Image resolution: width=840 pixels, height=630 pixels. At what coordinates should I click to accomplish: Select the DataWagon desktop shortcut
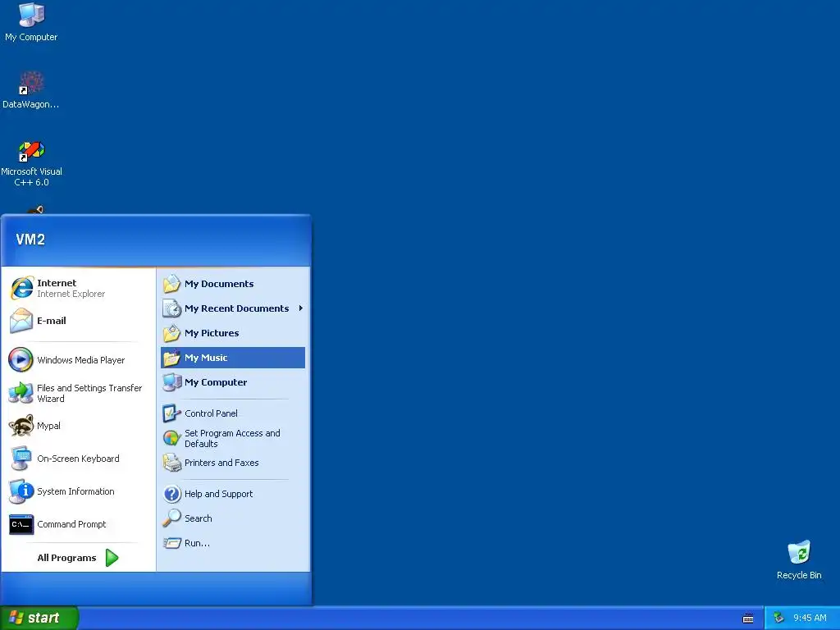31,90
